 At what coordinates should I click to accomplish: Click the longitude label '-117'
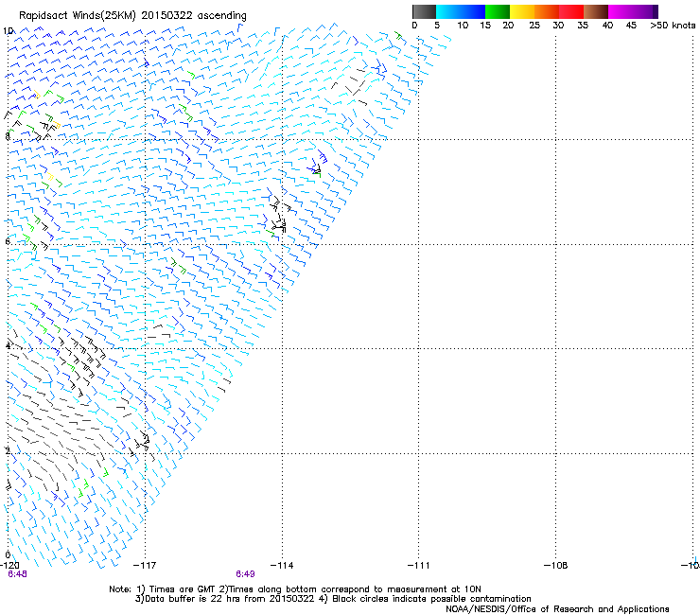click(x=145, y=566)
